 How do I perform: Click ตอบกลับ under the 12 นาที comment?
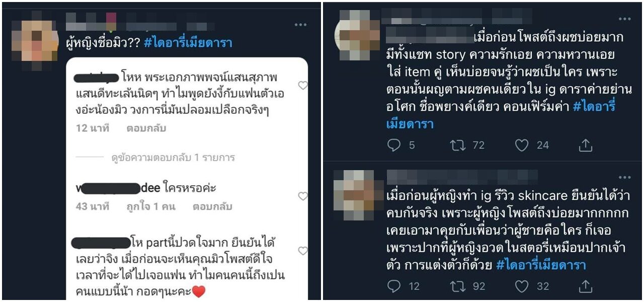coord(146,128)
